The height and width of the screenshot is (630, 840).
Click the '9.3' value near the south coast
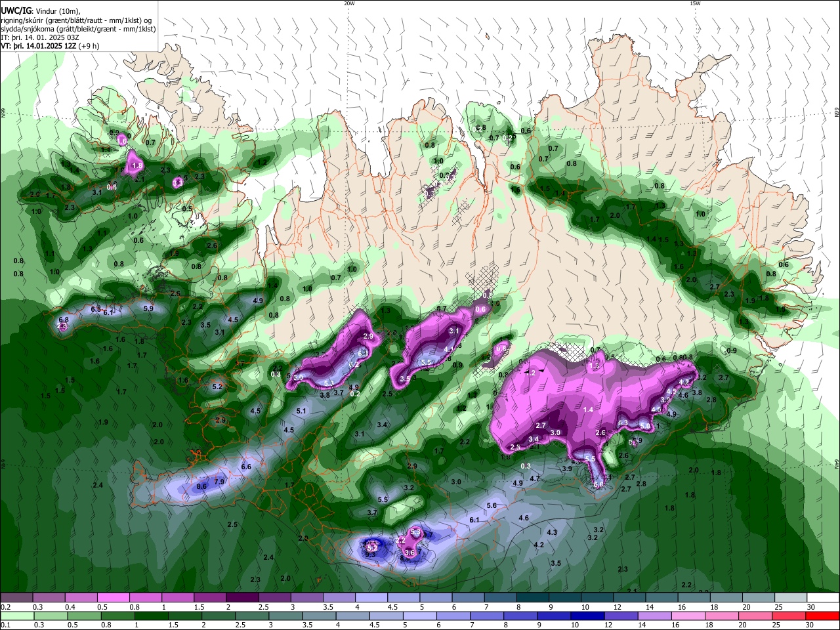[x=369, y=555]
